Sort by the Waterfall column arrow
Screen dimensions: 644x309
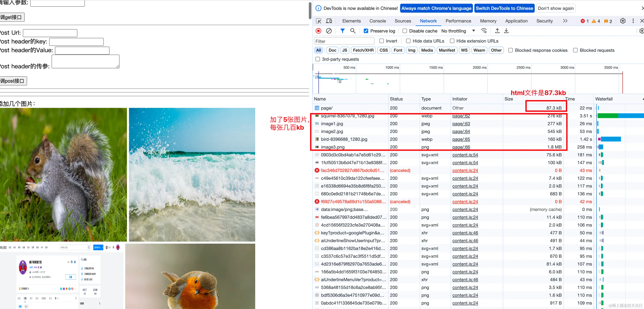pos(643,99)
